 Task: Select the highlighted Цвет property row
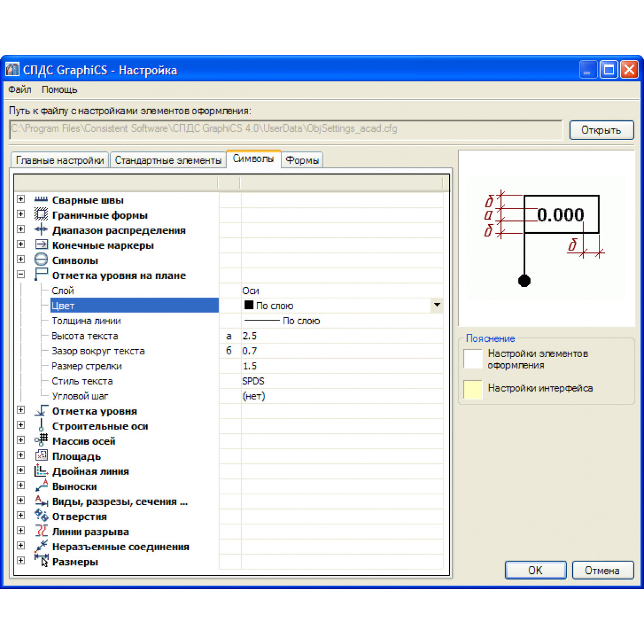pyautogui.click(x=134, y=306)
